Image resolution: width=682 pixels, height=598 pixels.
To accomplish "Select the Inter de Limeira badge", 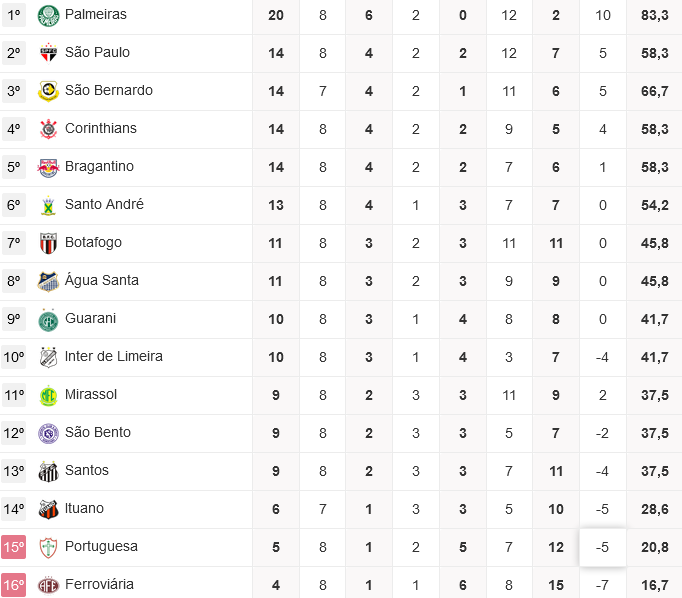I will click(48, 357).
